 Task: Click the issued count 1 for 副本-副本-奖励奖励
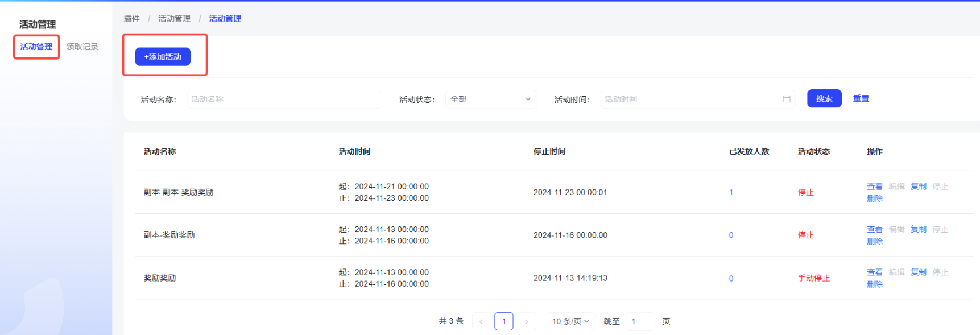pos(731,192)
